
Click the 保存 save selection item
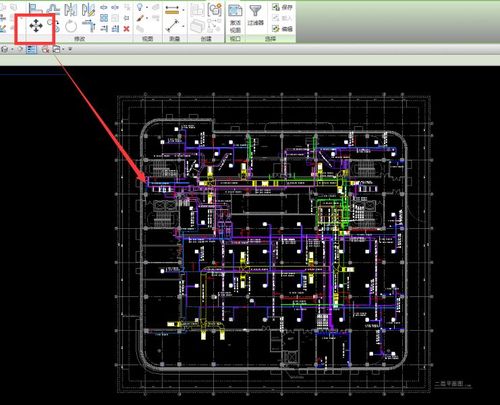tap(282, 7)
